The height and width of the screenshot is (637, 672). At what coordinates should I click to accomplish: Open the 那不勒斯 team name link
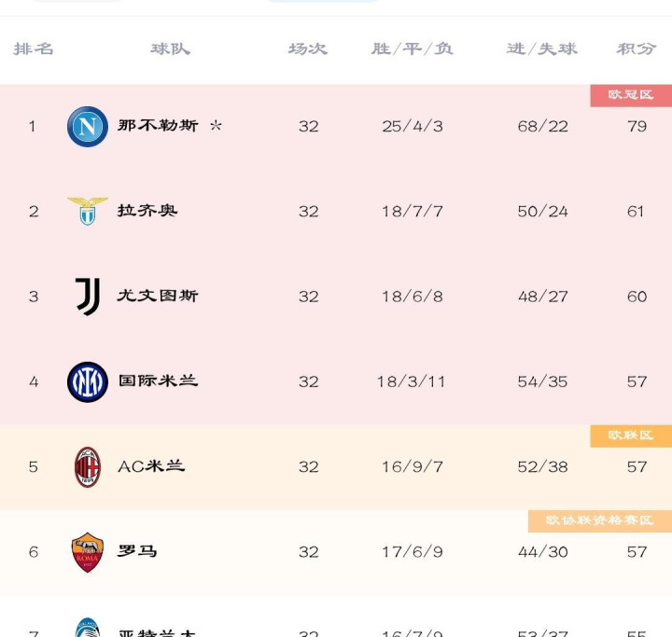(158, 126)
